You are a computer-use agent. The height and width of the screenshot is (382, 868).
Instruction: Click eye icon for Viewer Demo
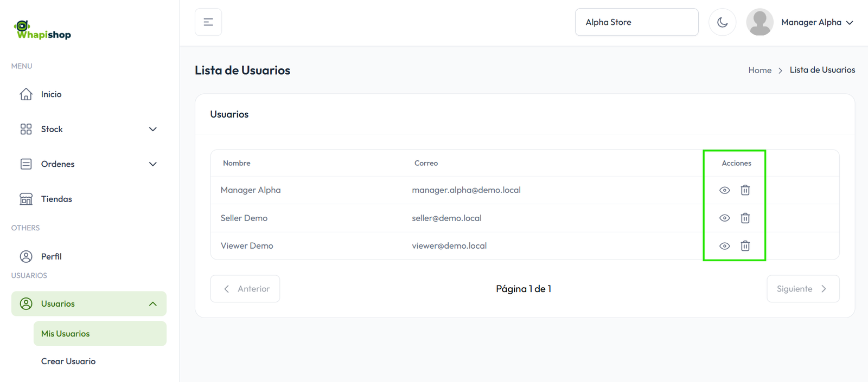point(724,246)
